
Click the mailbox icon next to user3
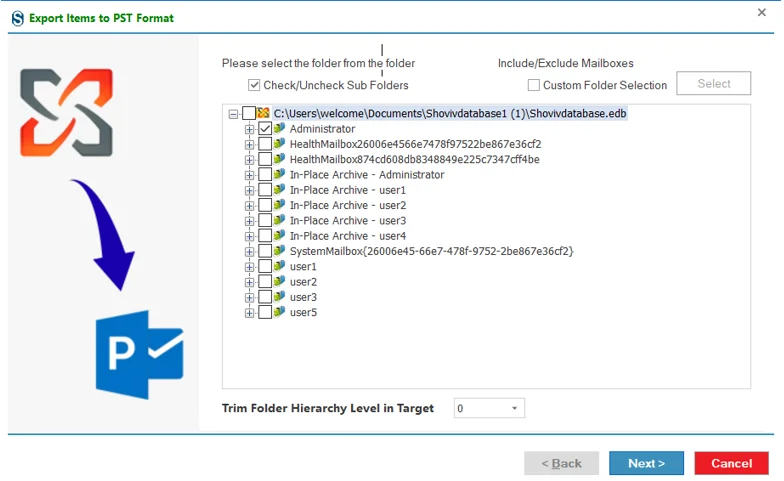(x=280, y=297)
